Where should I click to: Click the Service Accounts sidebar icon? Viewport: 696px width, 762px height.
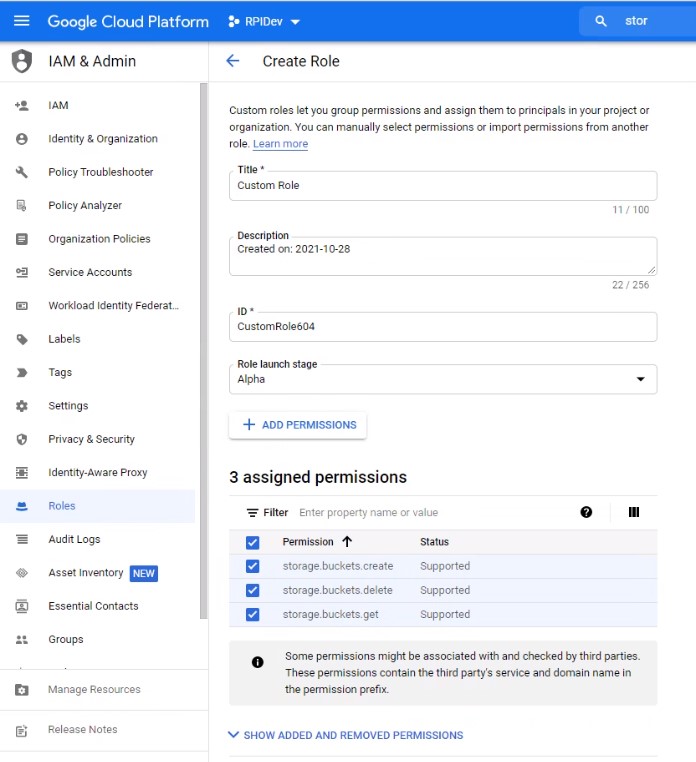[22, 272]
